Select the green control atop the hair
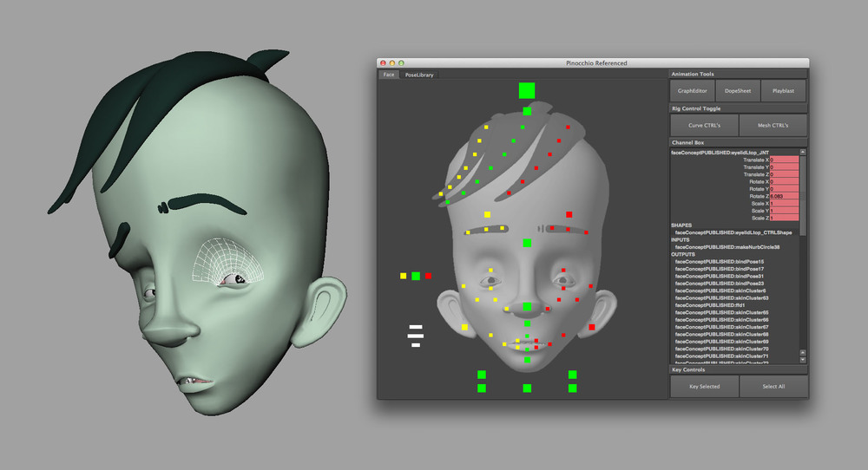868x470 pixels. (x=527, y=111)
